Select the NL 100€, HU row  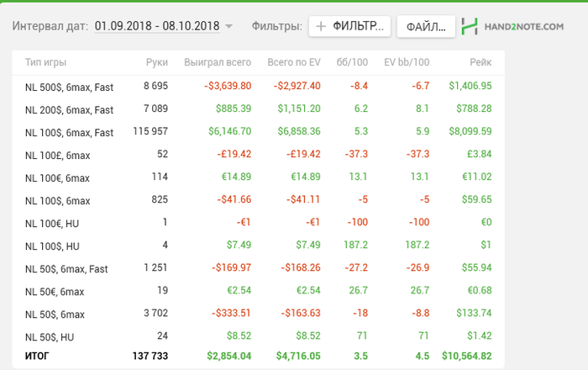[x=258, y=223]
